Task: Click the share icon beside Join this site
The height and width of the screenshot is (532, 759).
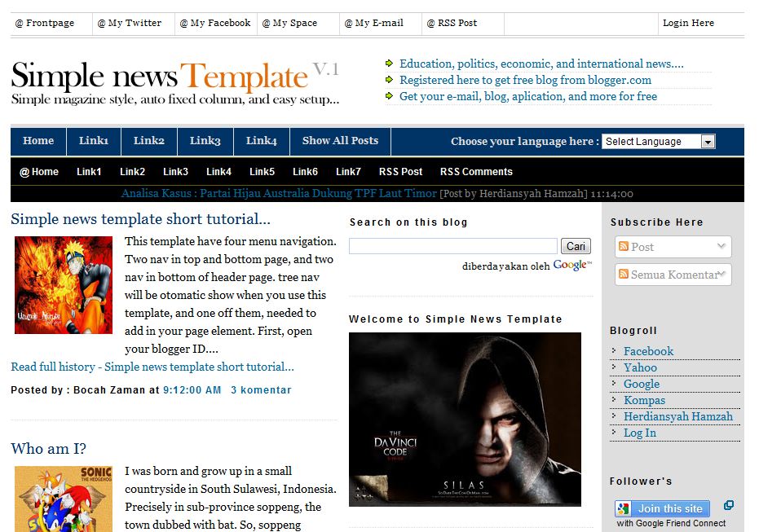Action: click(728, 506)
